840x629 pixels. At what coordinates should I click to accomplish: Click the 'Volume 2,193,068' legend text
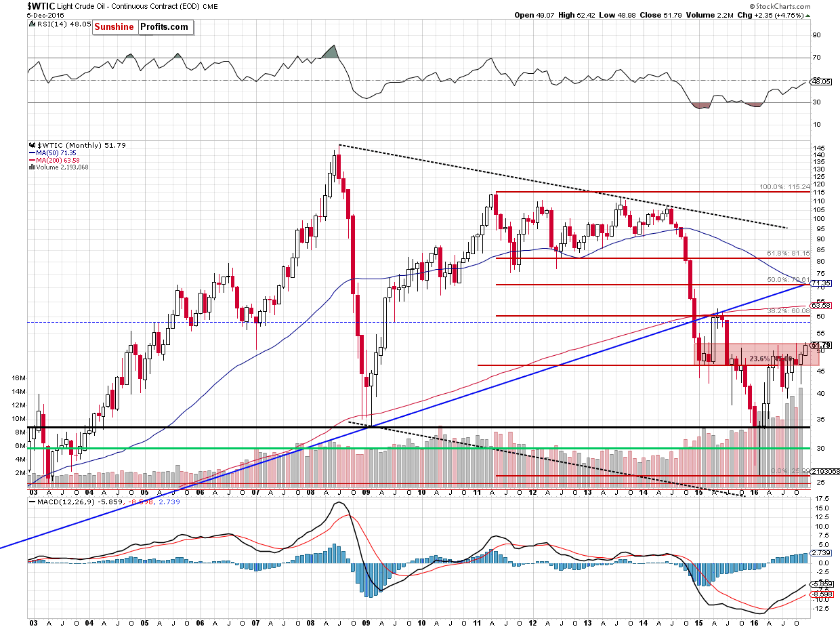pos(62,167)
